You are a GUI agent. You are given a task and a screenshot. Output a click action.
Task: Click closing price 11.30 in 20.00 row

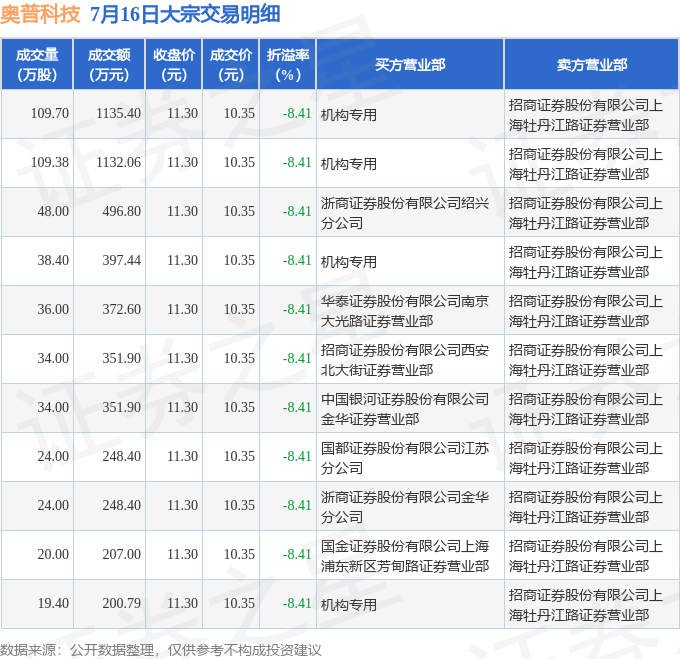tap(183, 555)
